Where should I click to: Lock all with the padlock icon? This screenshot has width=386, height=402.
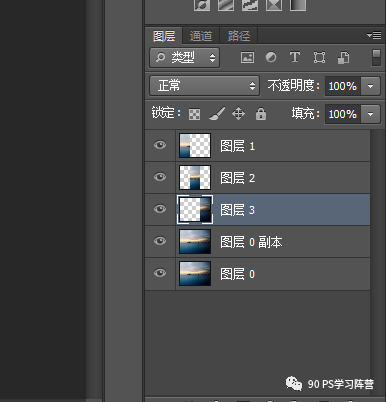tap(261, 114)
